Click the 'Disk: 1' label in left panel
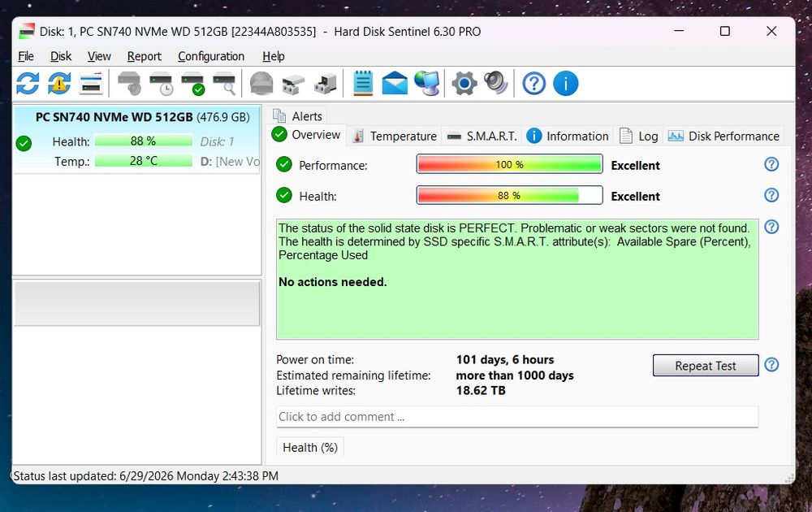This screenshot has height=512, width=812. (217, 141)
